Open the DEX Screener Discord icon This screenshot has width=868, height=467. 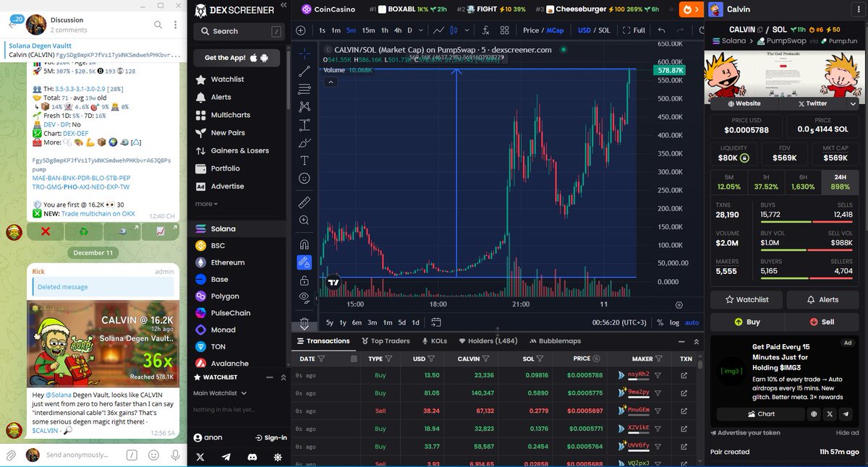tap(252, 457)
